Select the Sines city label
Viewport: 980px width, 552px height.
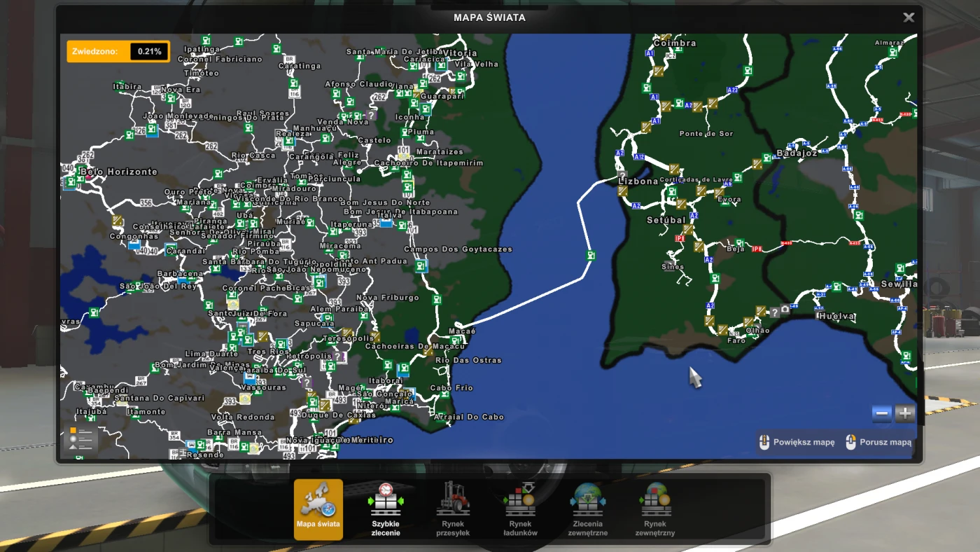tap(673, 267)
